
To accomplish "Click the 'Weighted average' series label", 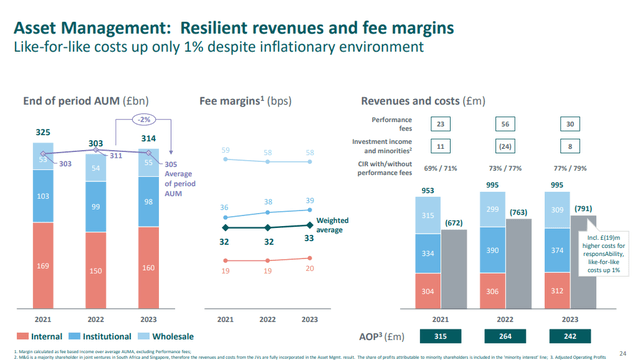I will click(x=332, y=225).
